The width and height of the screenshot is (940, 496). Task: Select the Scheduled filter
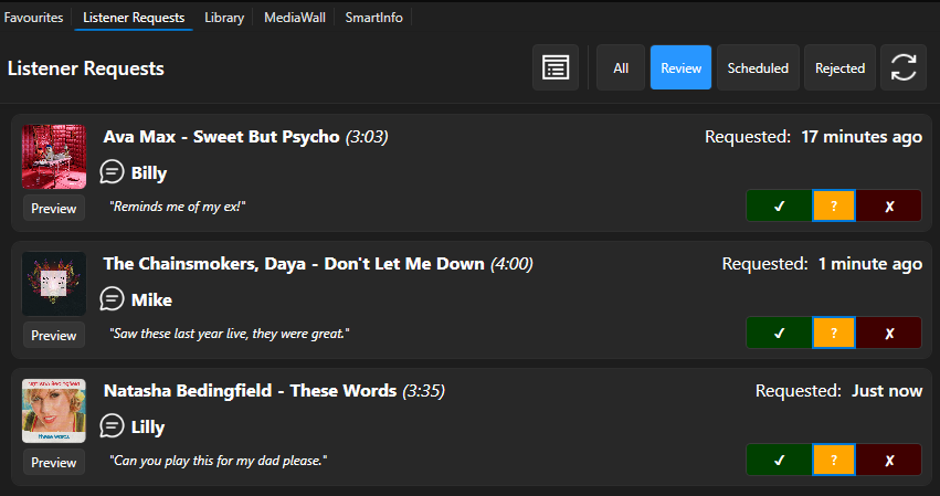click(758, 67)
